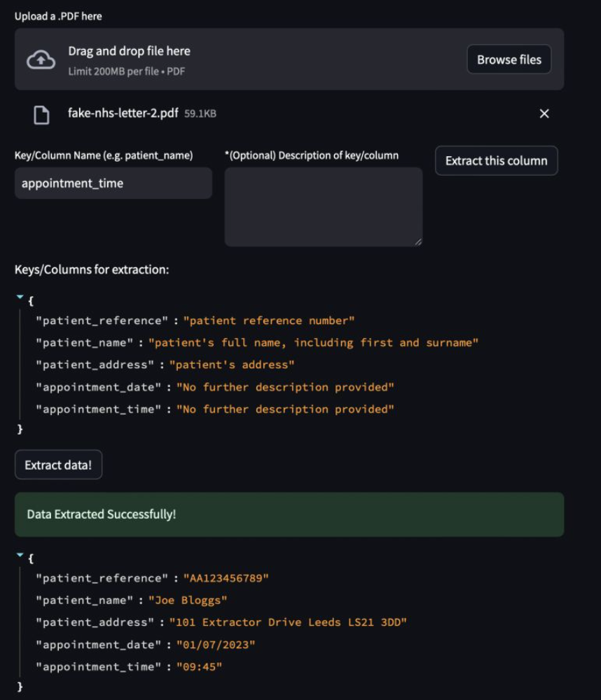Click the optional description text area
Screen dimensions: 601x700
click(323, 206)
